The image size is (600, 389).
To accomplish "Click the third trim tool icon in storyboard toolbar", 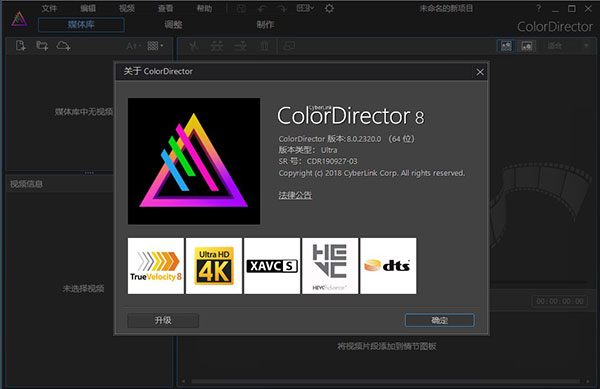I will click(240, 46).
